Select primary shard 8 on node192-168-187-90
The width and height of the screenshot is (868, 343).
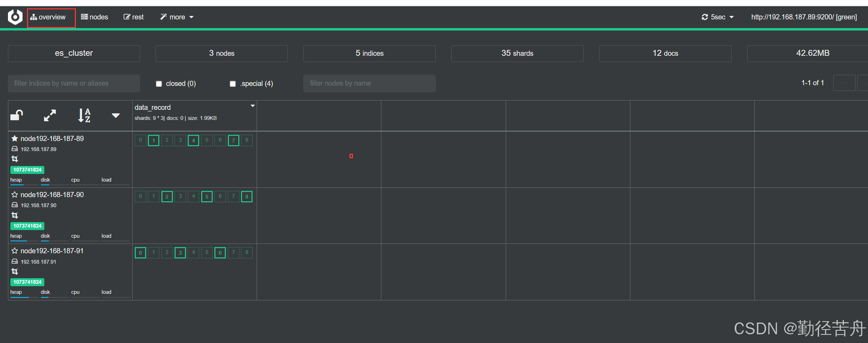tap(247, 196)
